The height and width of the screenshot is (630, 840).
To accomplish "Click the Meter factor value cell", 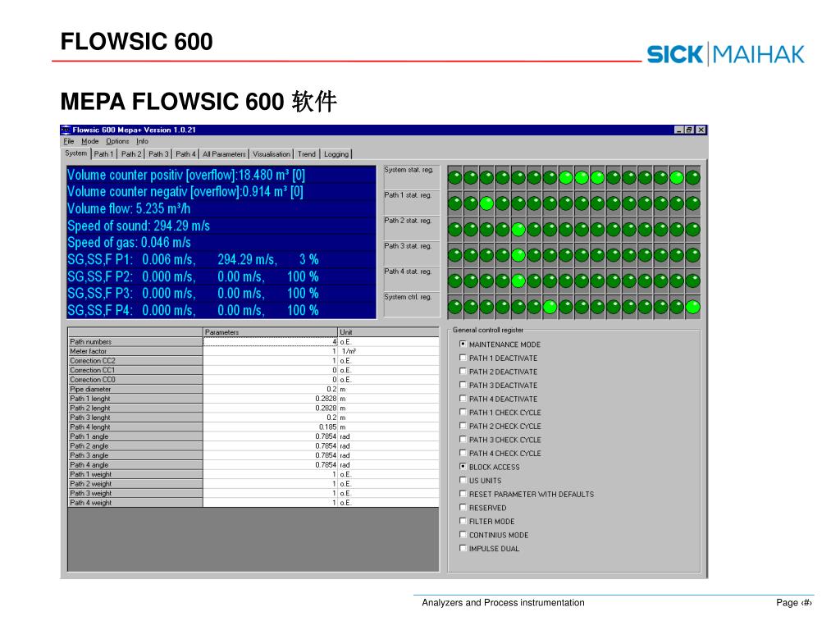I will pos(271,351).
